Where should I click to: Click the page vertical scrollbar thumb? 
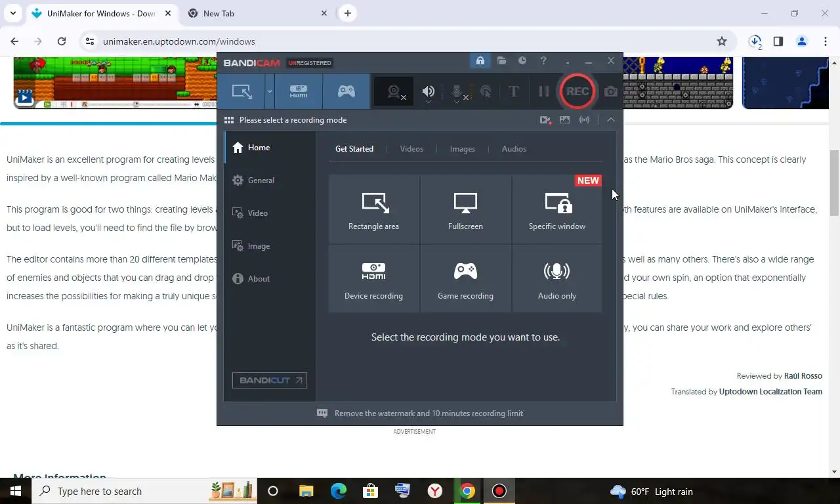tap(834, 182)
